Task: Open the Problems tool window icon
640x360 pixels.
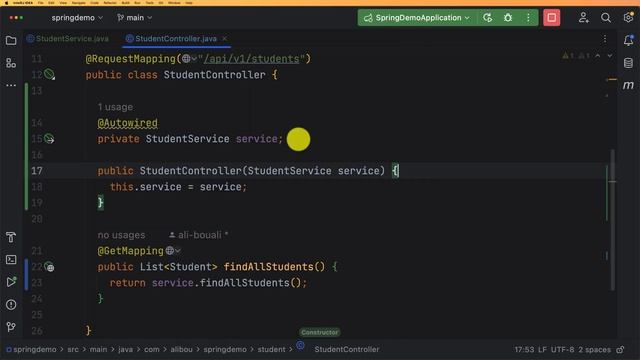Action: tap(11, 304)
